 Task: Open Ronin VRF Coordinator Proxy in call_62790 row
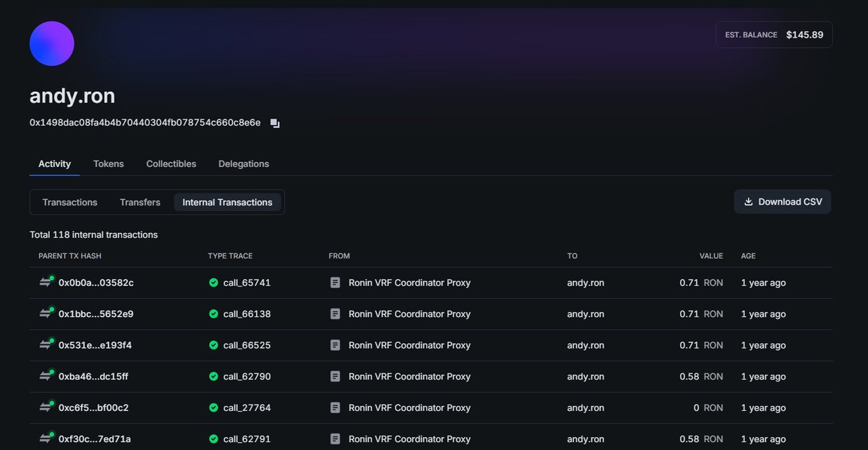[409, 376]
